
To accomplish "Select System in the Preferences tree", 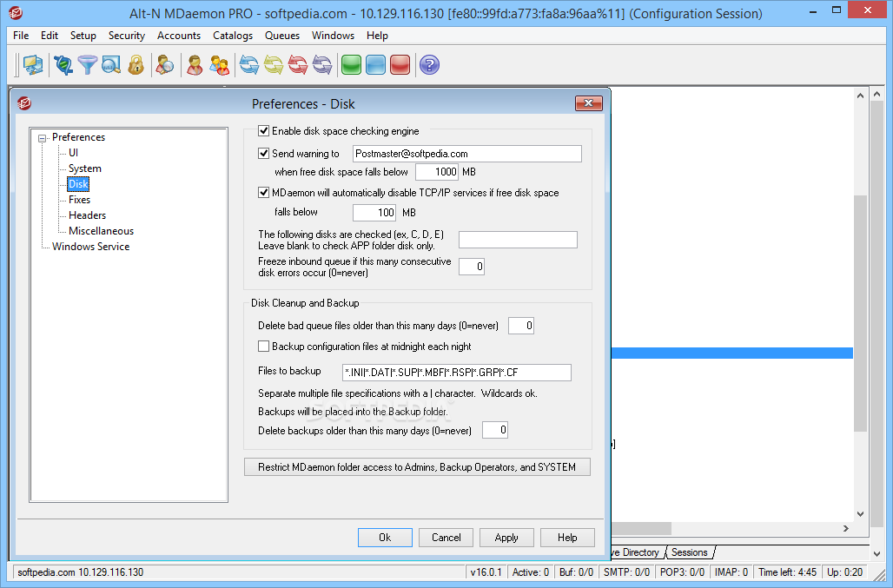I will point(85,168).
